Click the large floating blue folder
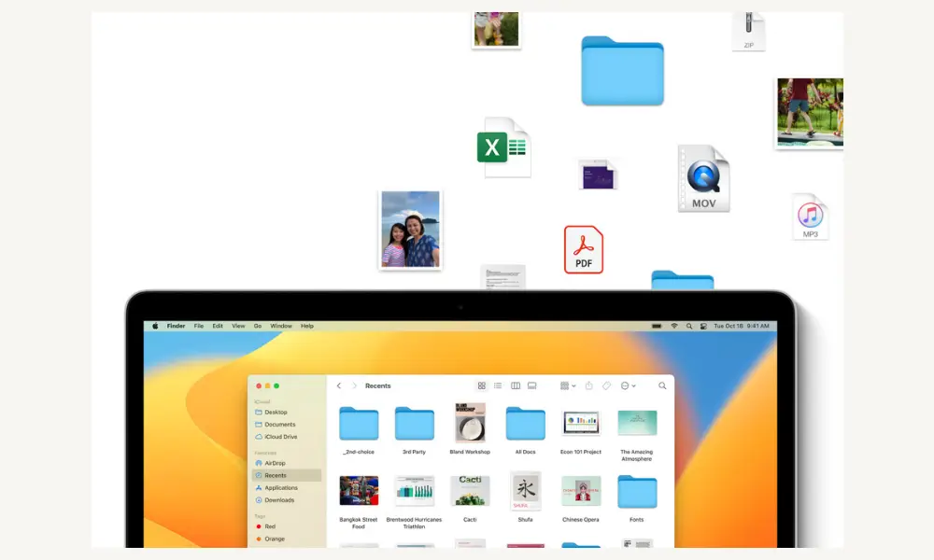 622,72
